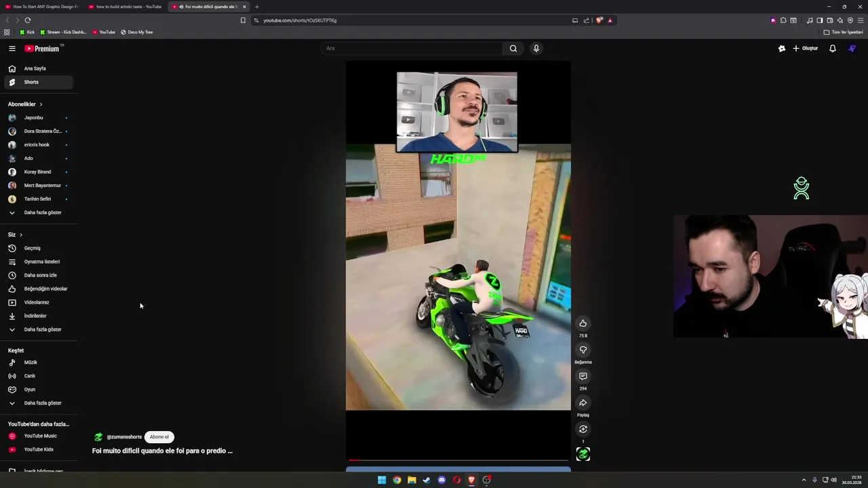Select Shorts in the sidebar
The width and height of the screenshot is (868, 488).
click(x=38, y=82)
